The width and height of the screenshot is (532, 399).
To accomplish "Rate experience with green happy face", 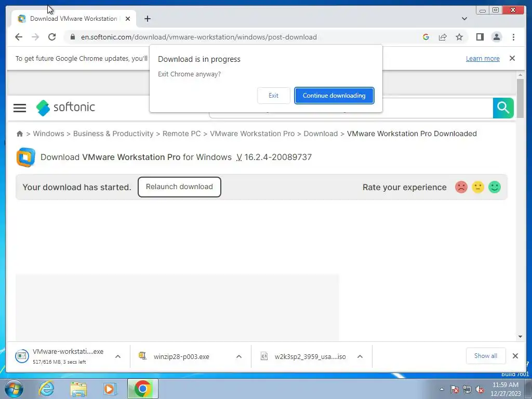I will click(495, 187).
